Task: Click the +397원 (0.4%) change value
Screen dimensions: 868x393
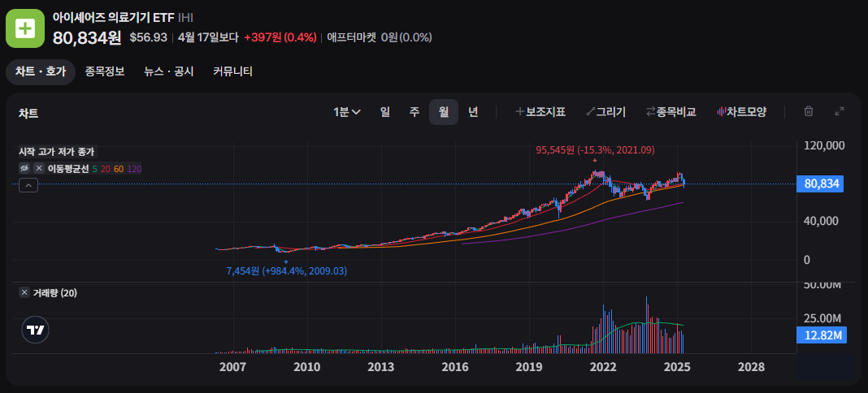Action: pos(280,37)
